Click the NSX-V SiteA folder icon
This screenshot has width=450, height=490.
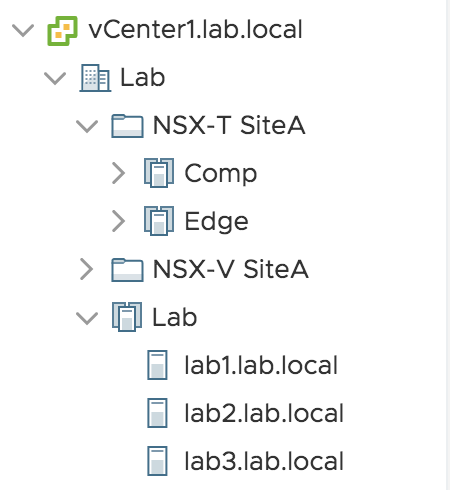[x=127, y=270]
